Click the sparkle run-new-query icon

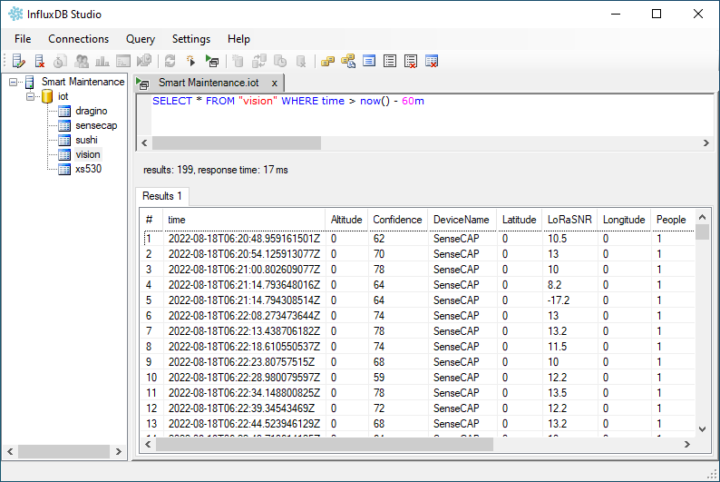pyautogui.click(x=191, y=61)
